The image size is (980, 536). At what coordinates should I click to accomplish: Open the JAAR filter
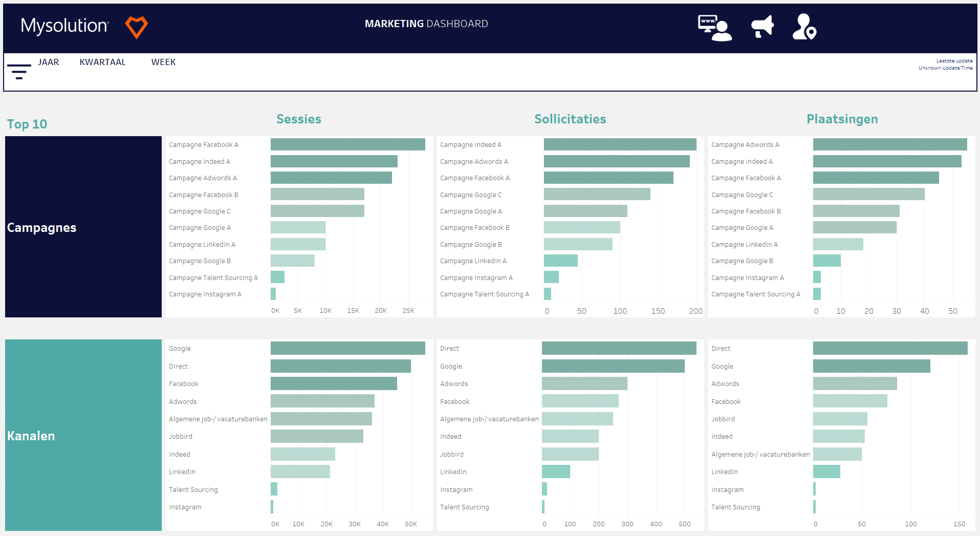tap(48, 62)
